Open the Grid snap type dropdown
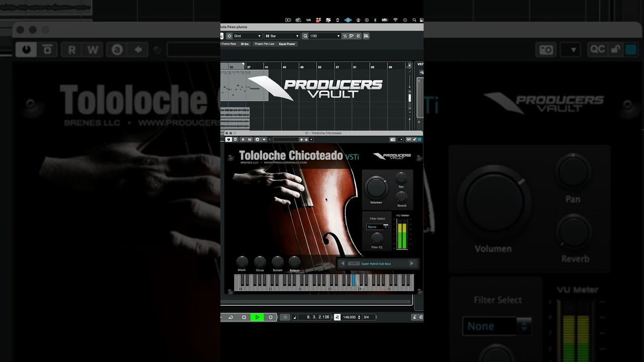Image resolution: width=644 pixels, height=362 pixels. click(x=248, y=36)
